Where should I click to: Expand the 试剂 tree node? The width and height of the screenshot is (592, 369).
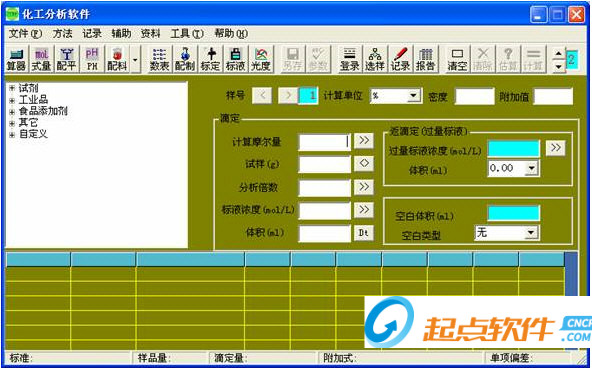[12, 88]
